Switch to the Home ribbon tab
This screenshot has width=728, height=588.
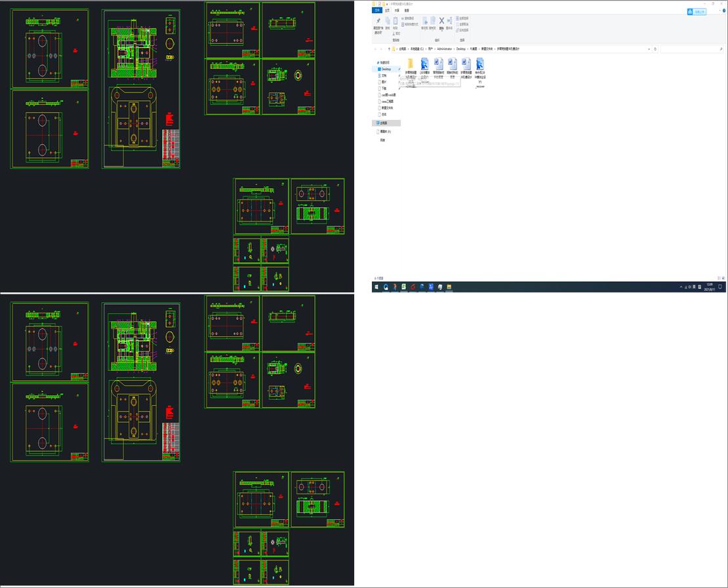[387, 10]
